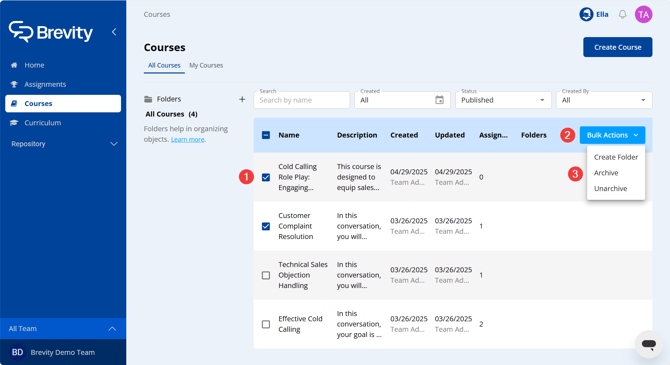This screenshot has width=670, height=365.
Task: Click the Assignments trophy icon
Action: pyautogui.click(x=14, y=84)
